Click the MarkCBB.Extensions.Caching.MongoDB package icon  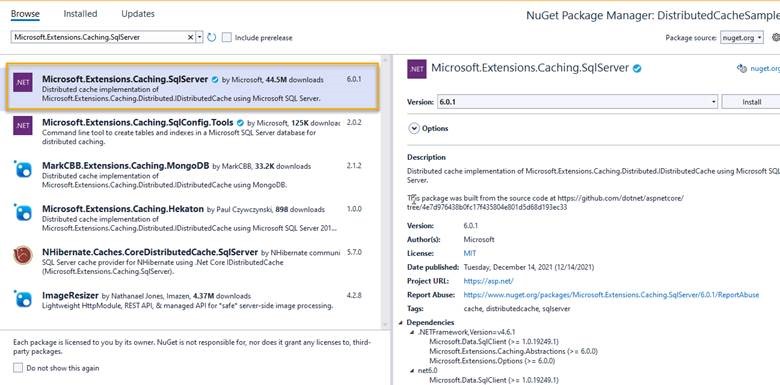23,169
